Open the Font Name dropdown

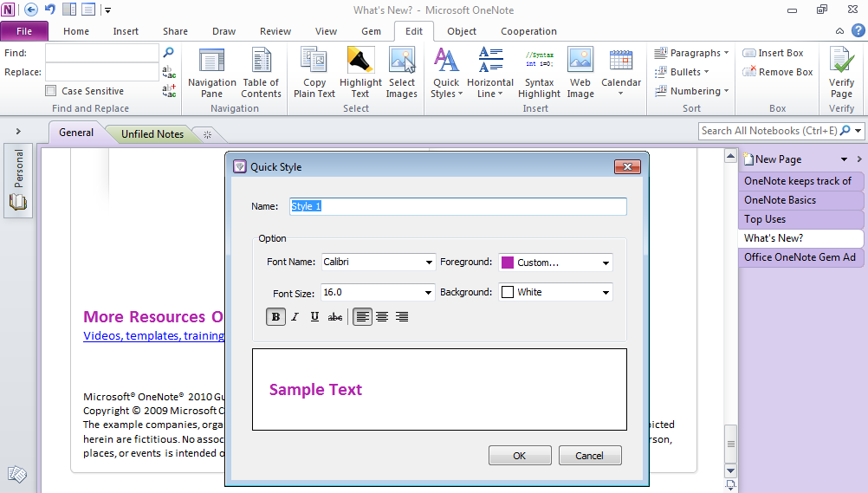click(x=429, y=262)
